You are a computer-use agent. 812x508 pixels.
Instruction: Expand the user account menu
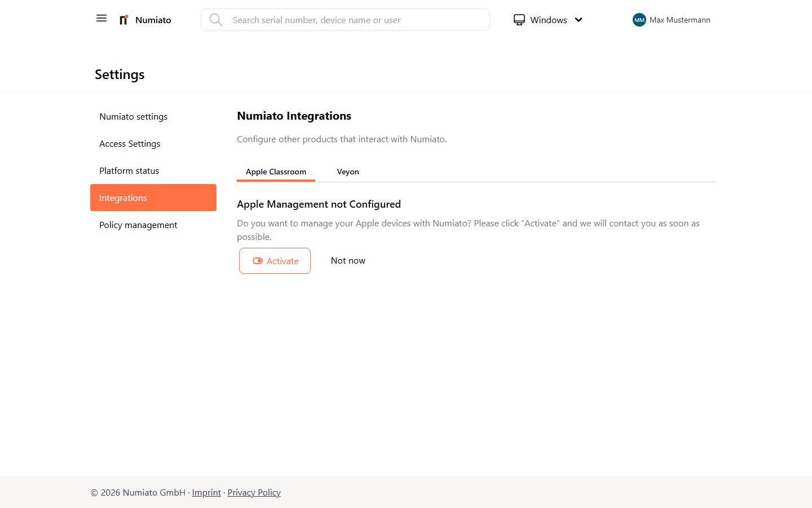pos(671,20)
